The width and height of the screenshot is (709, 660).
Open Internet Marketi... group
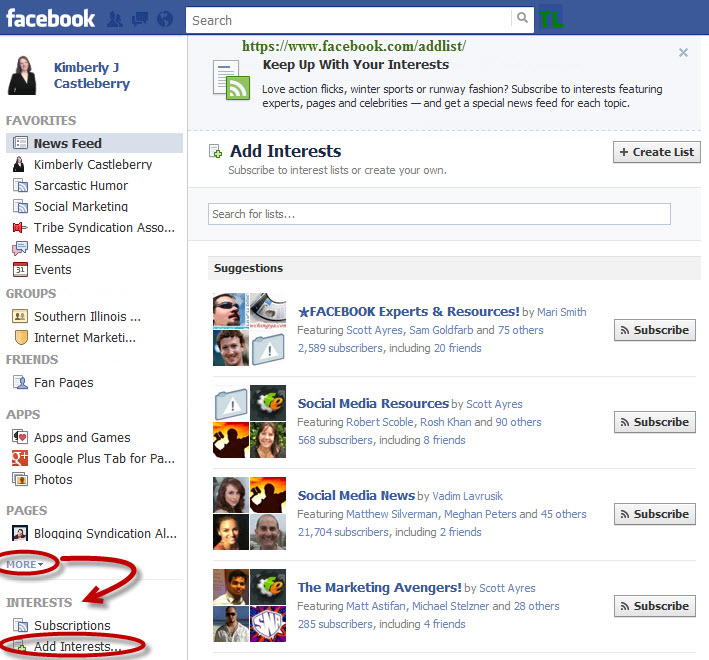coord(85,337)
